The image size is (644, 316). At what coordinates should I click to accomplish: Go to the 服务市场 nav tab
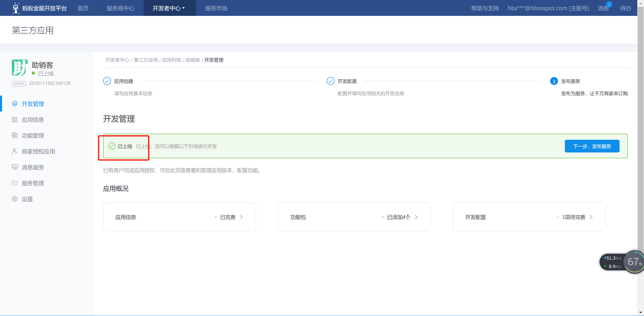[216, 8]
